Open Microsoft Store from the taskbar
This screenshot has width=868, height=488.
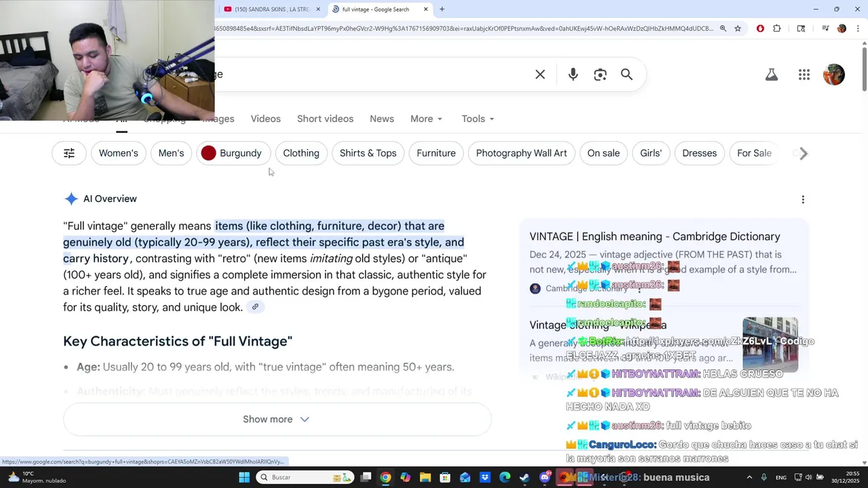445,477
